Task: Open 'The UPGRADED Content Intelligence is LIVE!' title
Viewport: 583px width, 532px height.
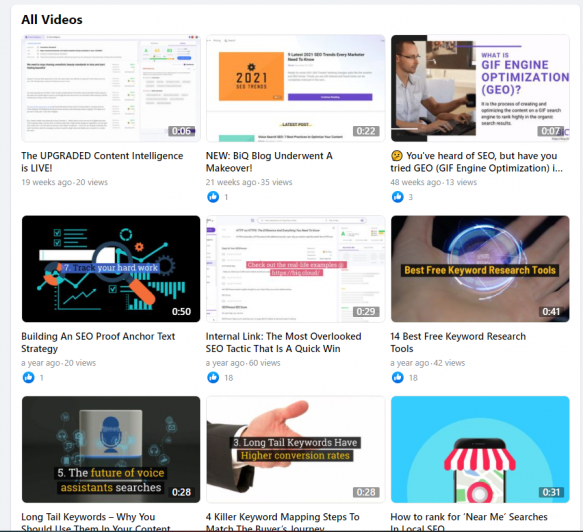Action: pos(102,162)
